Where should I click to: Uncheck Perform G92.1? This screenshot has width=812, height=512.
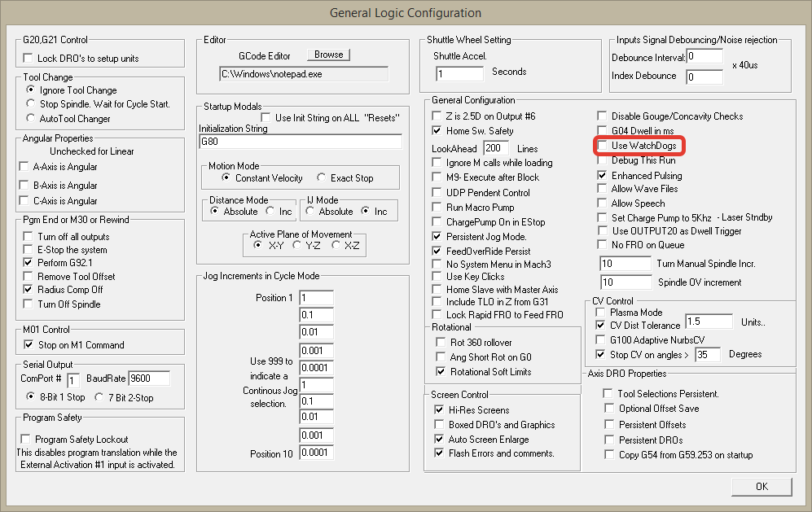(28, 262)
